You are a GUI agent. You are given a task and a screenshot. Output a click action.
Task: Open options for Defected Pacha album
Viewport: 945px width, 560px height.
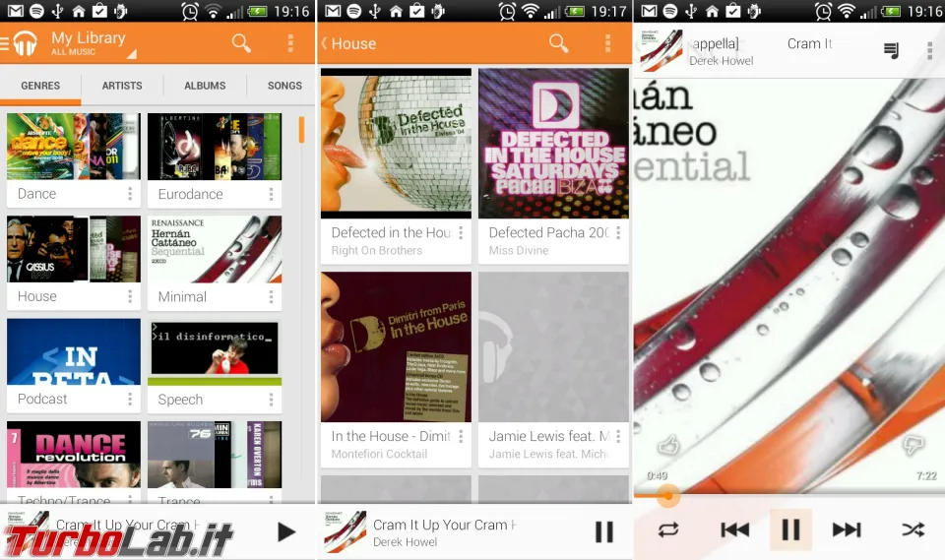[618, 232]
